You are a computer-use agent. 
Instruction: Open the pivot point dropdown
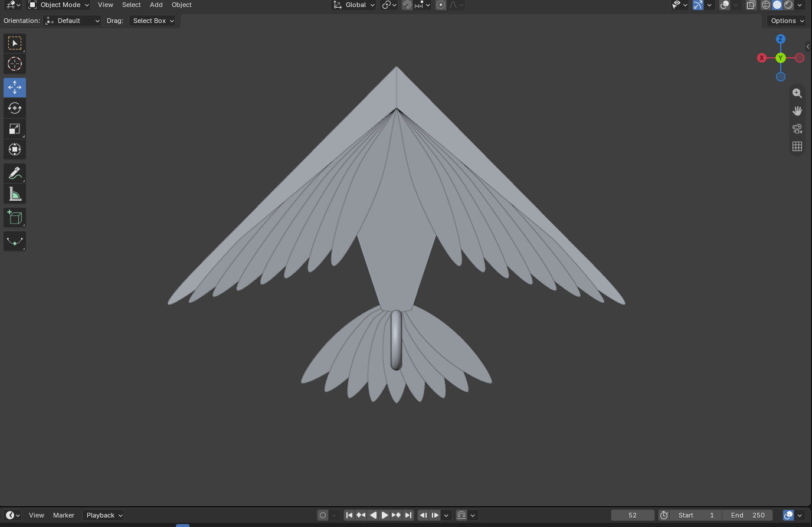coord(389,5)
